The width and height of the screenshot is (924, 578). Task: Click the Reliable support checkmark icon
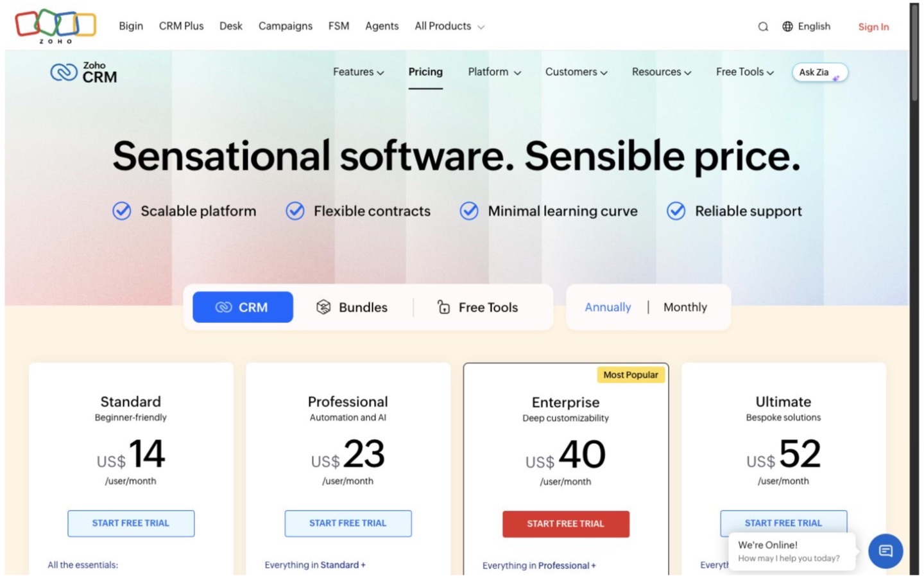pos(676,211)
